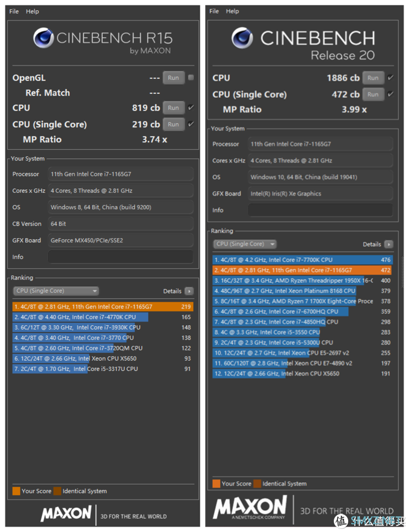Select ranking row Intel Core i5-5300U CPU

pos(303,343)
